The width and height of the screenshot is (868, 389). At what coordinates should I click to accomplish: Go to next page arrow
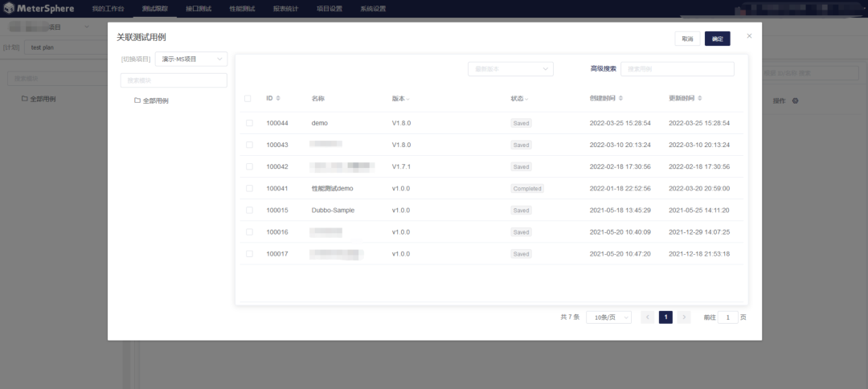point(684,317)
